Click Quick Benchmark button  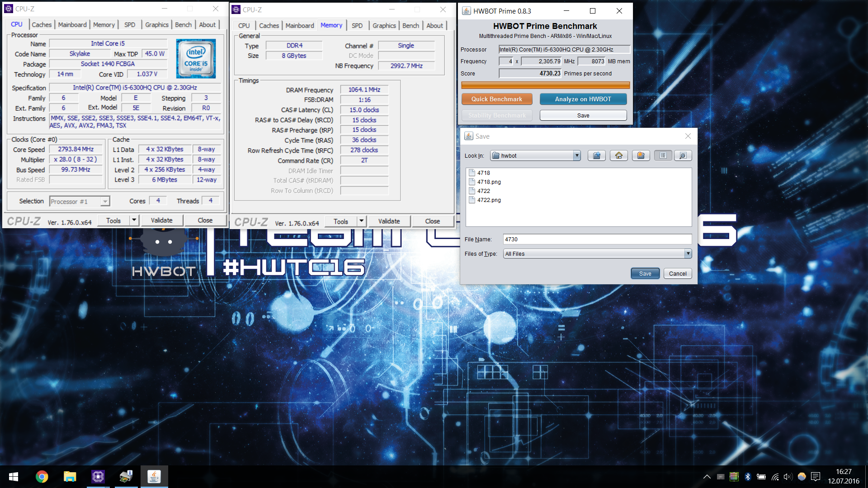point(497,99)
